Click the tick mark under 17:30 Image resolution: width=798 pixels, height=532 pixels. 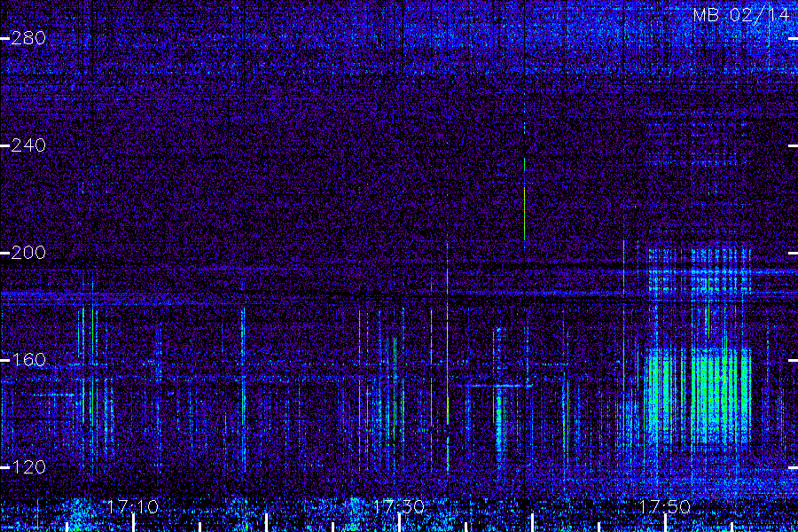coord(400,523)
